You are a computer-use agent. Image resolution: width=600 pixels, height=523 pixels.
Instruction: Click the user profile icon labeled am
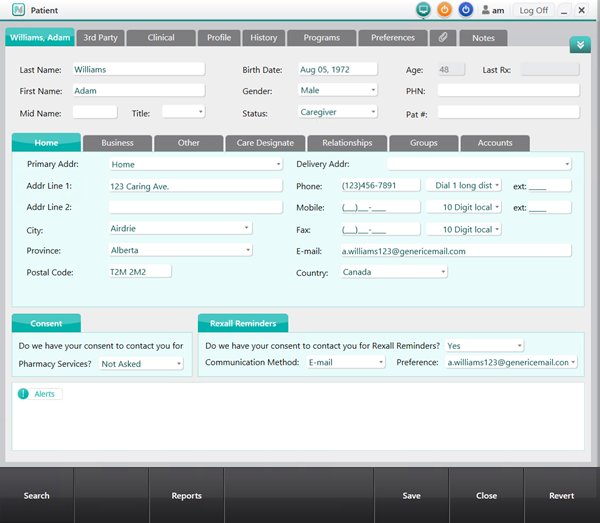click(492, 10)
